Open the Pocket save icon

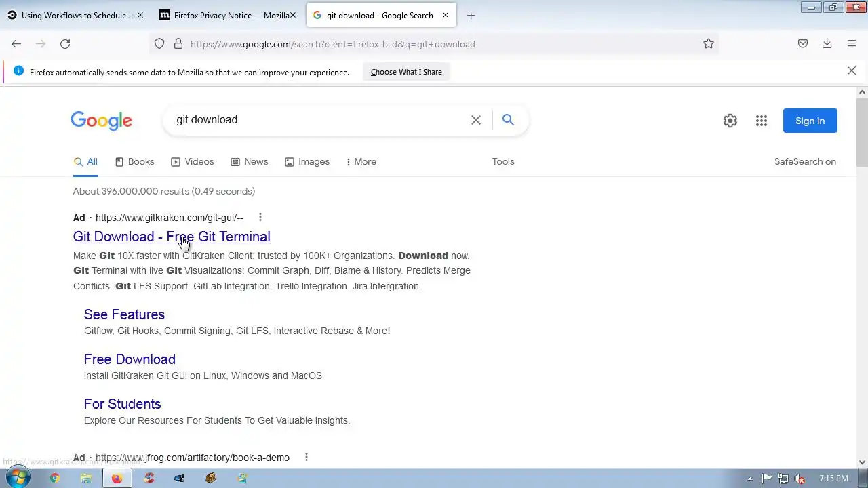click(x=803, y=44)
